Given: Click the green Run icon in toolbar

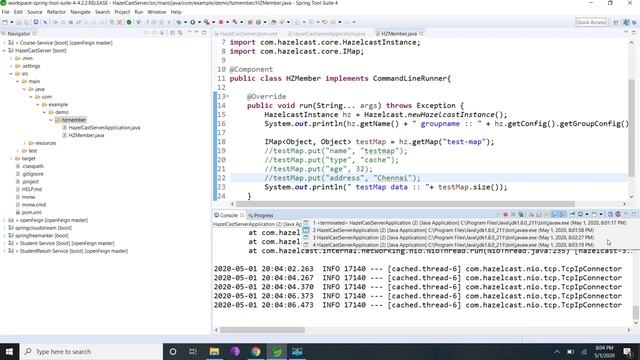Looking at the screenshot, I should pos(193,22).
